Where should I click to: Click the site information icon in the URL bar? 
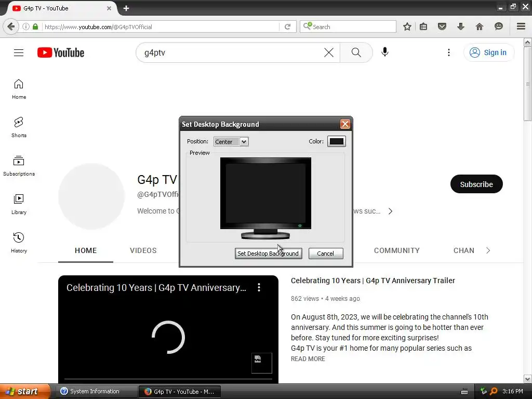26,26
